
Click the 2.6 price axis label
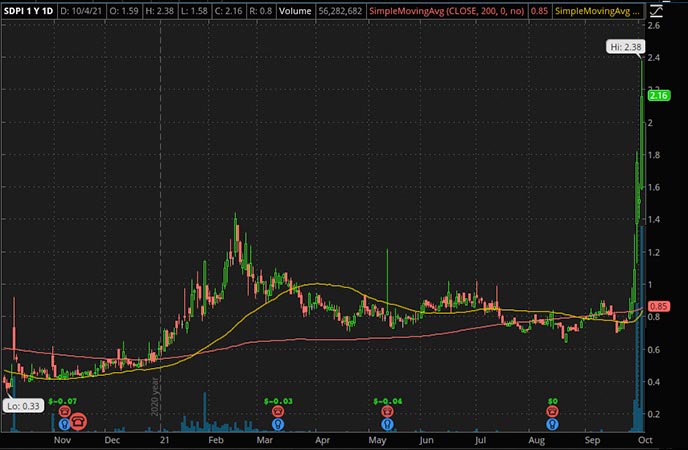[x=653, y=25]
